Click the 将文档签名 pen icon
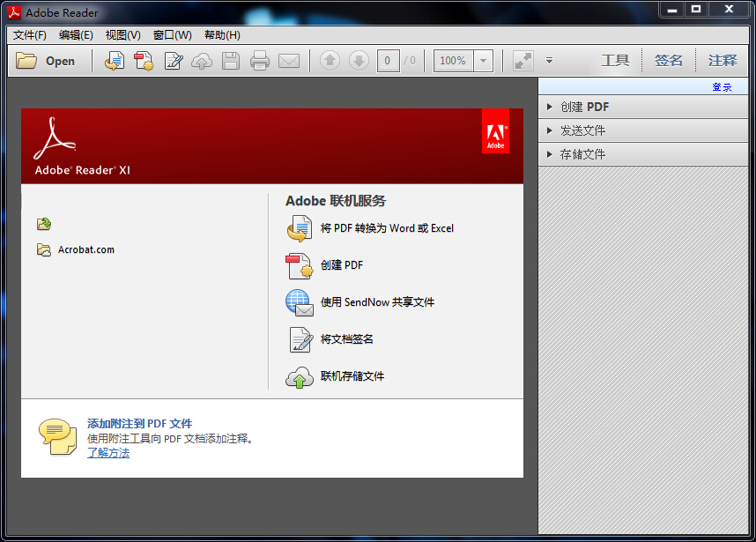The height and width of the screenshot is (542, 756). click(x=300, y=339)
